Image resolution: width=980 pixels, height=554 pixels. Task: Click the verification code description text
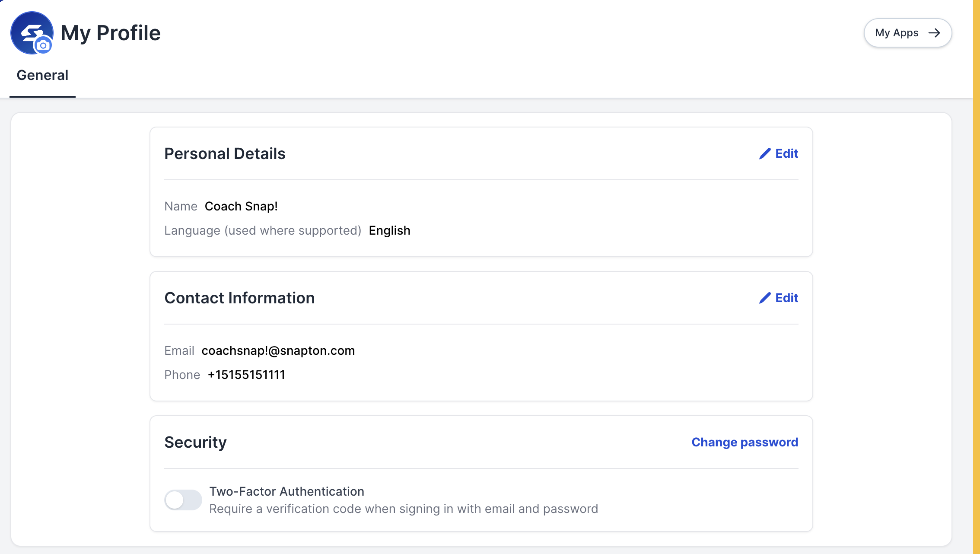(x=404, y=509)
